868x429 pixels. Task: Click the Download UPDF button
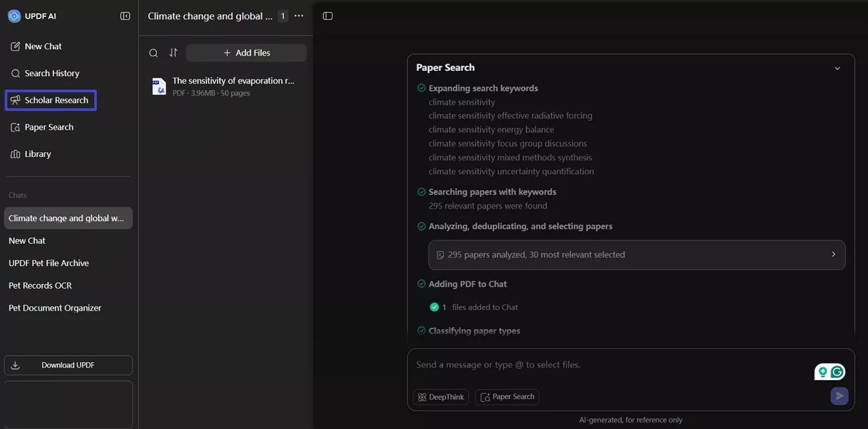(x=68, y=365)
